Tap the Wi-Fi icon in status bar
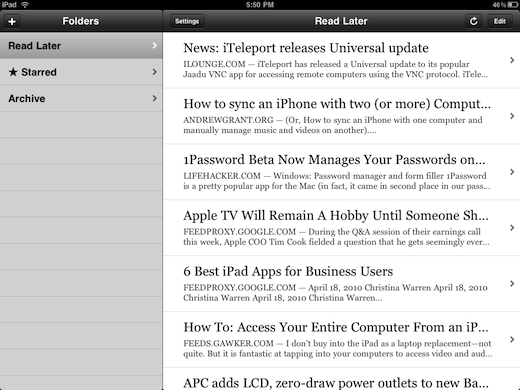 point(25,5)
